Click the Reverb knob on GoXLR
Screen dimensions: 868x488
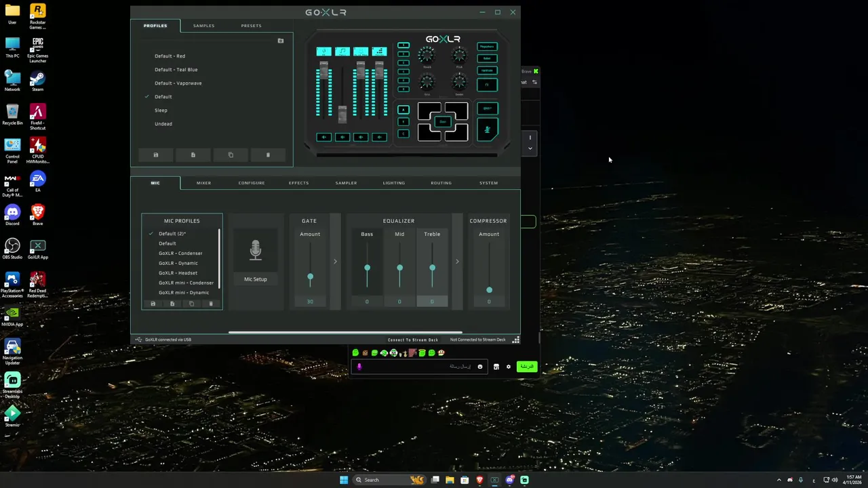[427, 55]
